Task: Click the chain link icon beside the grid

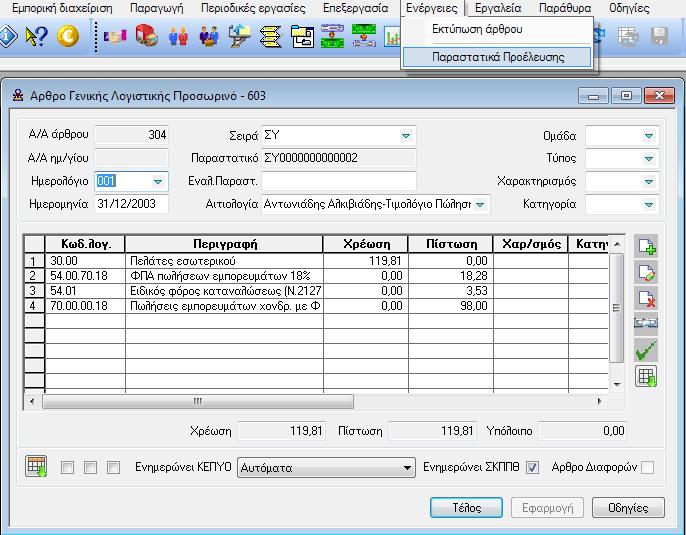Action: pyautogui.click(x=646, y=324)
